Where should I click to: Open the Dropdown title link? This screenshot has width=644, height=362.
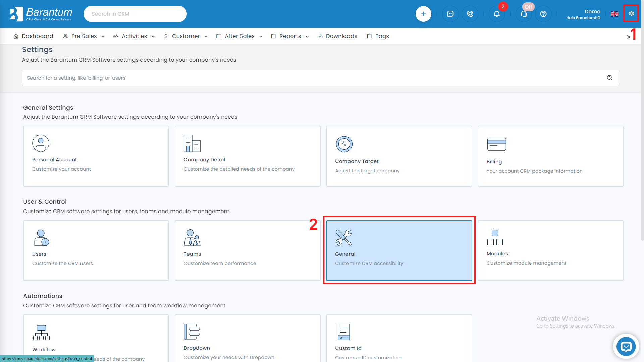pos(197,348)
